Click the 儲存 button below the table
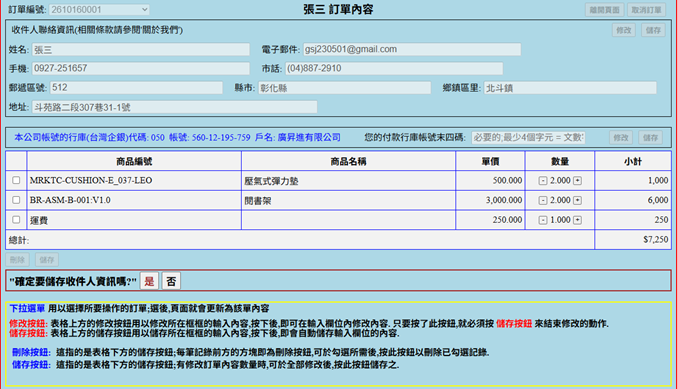Viewport: 678px width, 389px height. click(47, 259)
